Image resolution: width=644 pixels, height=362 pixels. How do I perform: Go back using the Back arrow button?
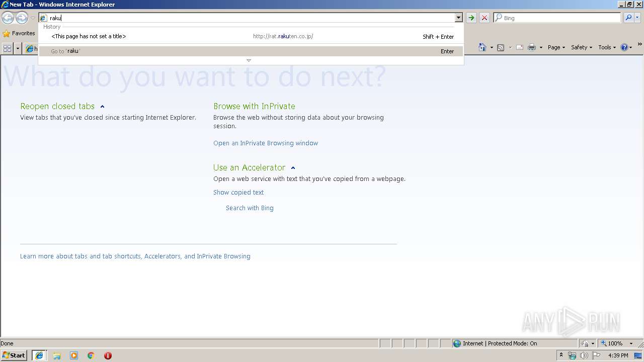(8, 18)
